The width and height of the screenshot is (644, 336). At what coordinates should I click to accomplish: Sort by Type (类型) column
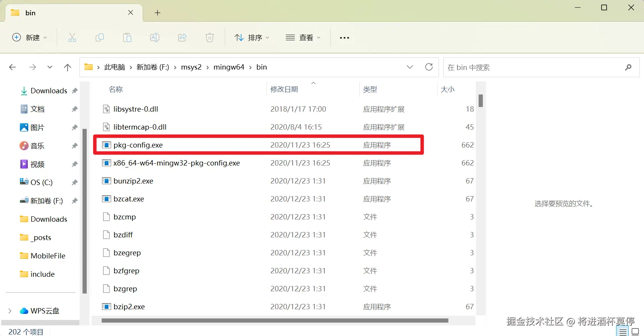coord(370,89)
